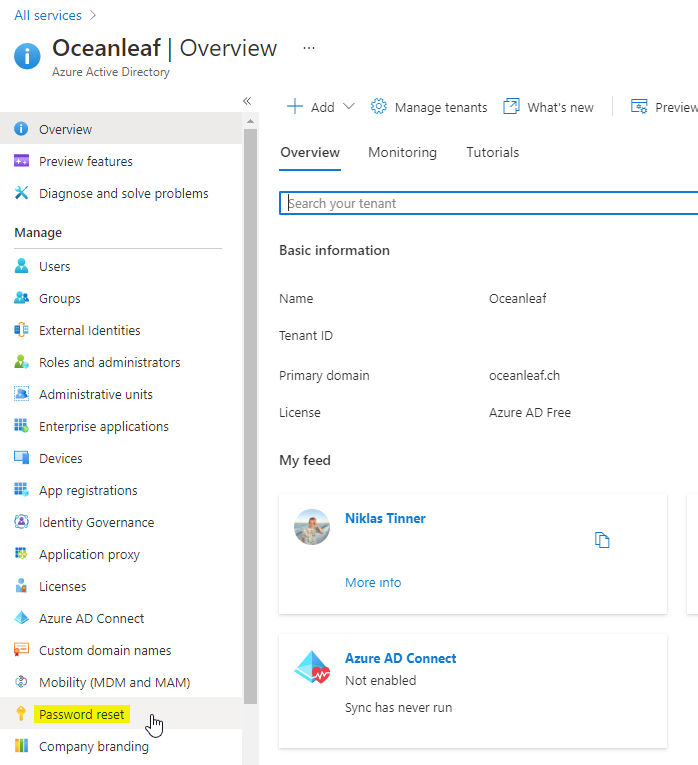Select the Overview tab
This screenshot has width=698, height=765.
click(310, 152)
